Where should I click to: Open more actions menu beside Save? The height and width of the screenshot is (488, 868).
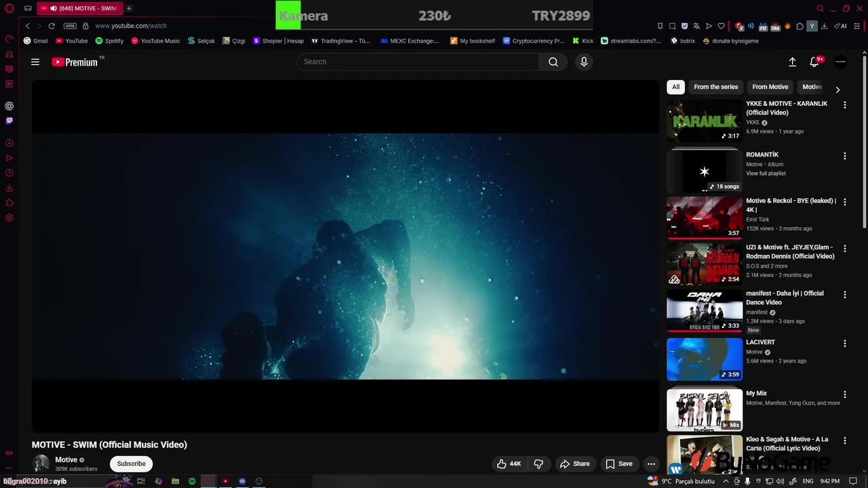pyautogui.click(x=651, y=464)
